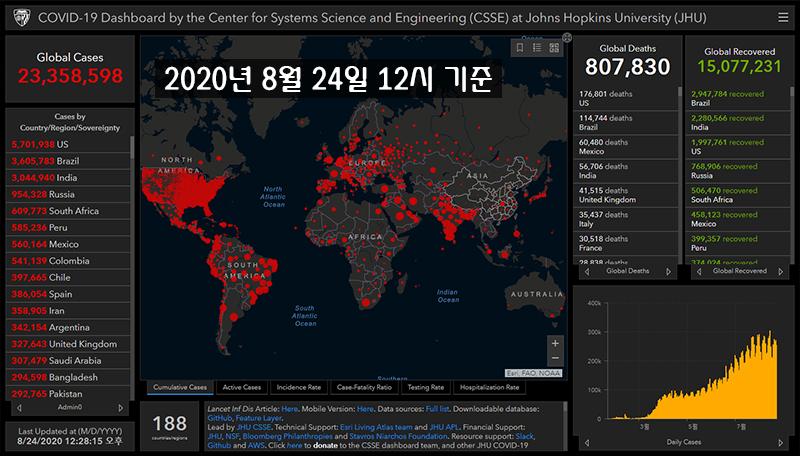This screenshot has width=800, height=456.
Task: Previous chart arrow beside Daily Cases
Action: (x=587, y=442)
